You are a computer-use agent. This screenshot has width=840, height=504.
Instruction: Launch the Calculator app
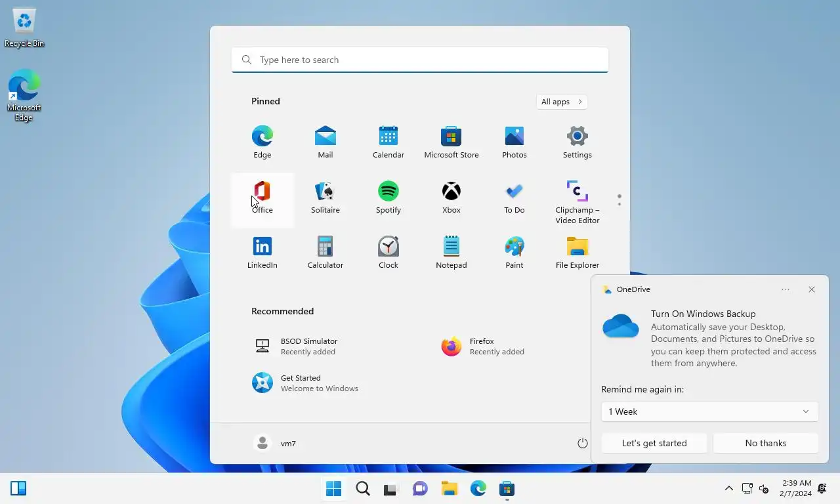coord(325,253)
